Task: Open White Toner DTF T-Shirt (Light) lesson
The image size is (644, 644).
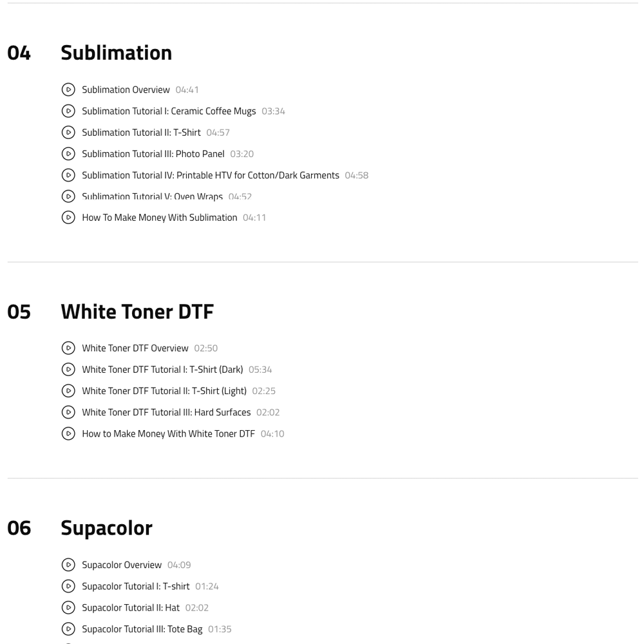Action: pyautogui.click(x=164, y=391)
